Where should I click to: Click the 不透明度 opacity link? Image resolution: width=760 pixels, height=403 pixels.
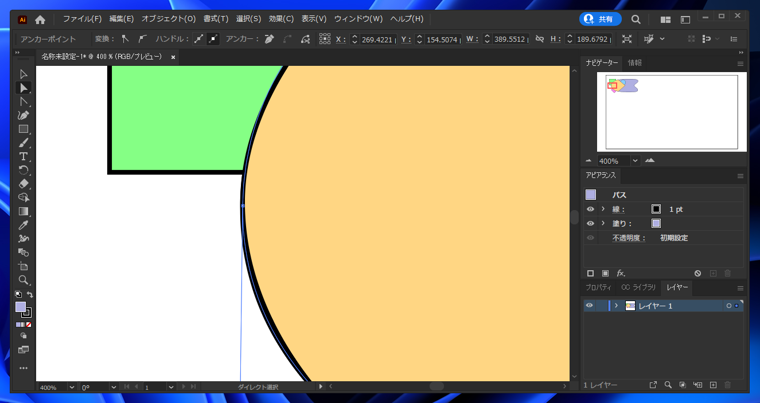point(627,238)
